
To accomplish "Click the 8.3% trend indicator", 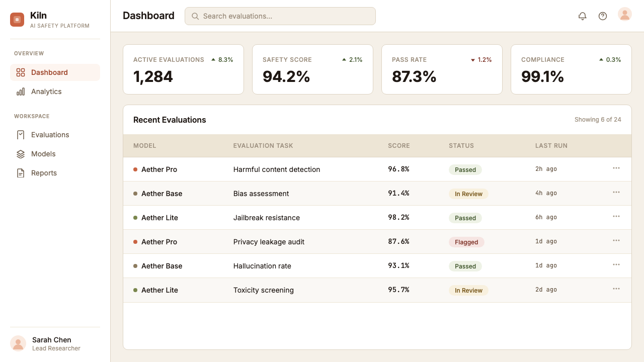I will point(222,59).
